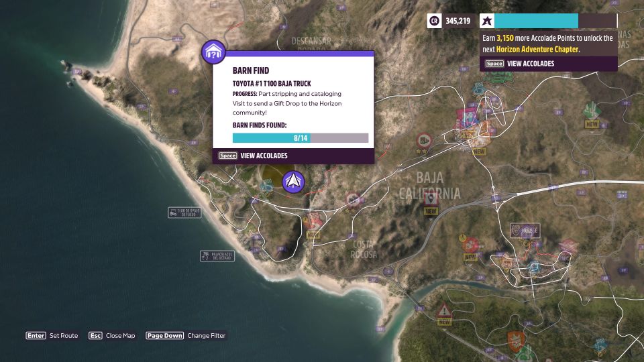644x362 pixels.
Task: Click View Accolades under the Adventure Chapter hint
Action: coord(519,64)
